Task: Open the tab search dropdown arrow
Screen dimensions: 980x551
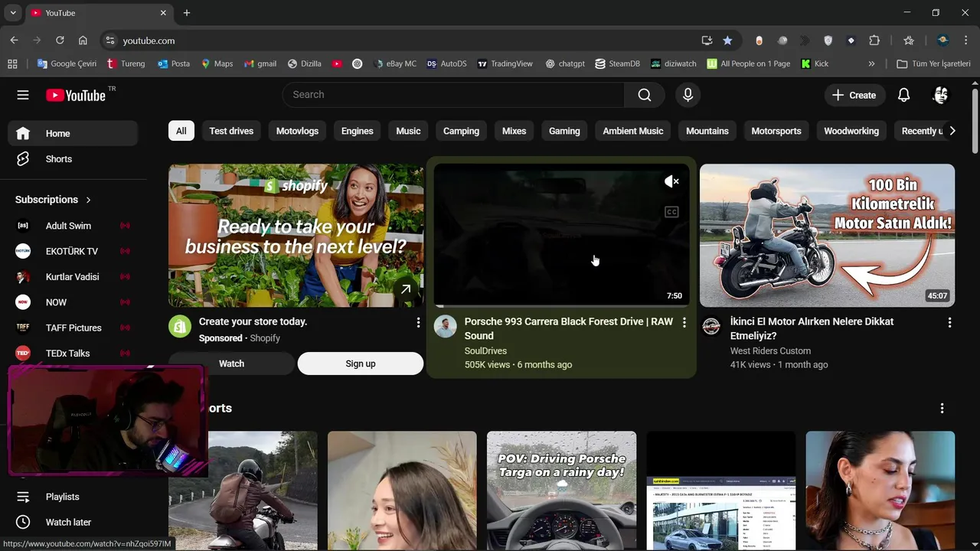Action: [13, 13]
